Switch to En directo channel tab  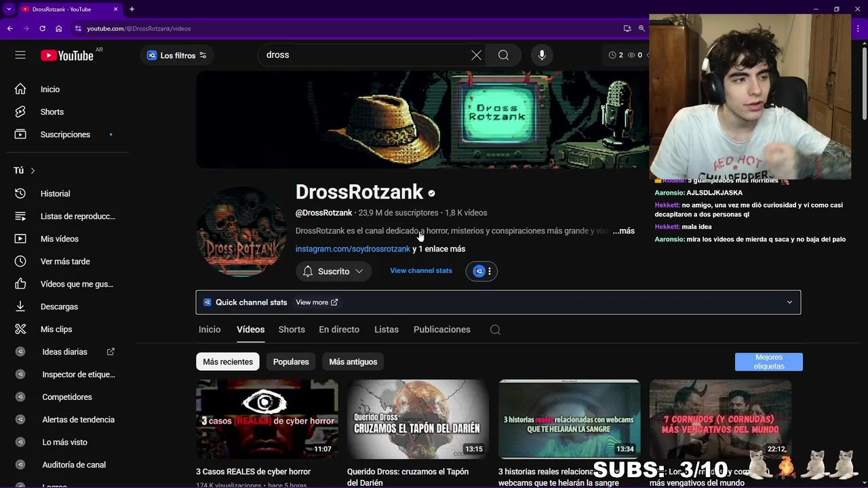tap(339, 329)
